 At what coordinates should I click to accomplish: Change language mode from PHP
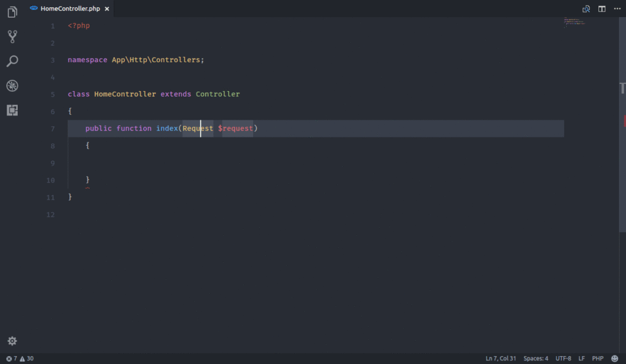click(597, 359)
